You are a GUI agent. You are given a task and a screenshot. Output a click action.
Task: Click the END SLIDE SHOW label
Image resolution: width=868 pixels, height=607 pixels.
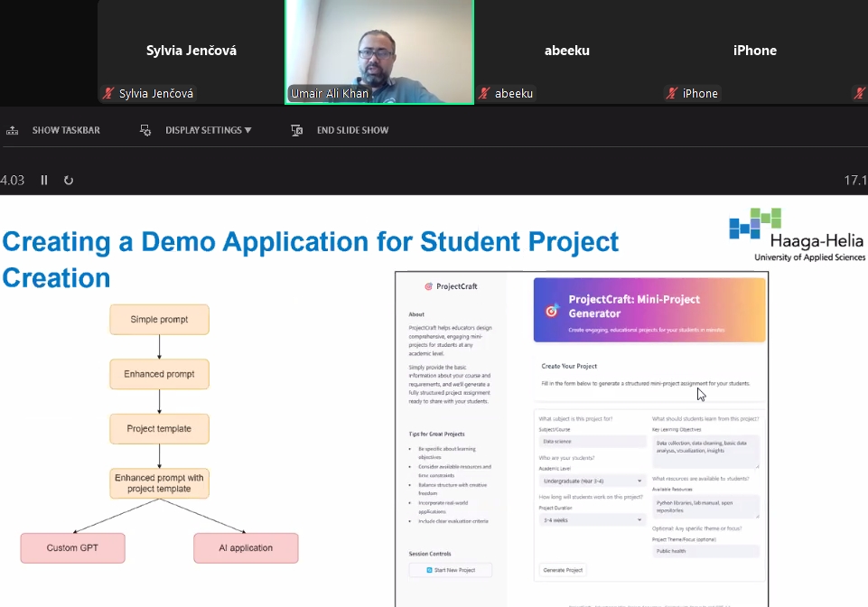[x=352, y=130]
